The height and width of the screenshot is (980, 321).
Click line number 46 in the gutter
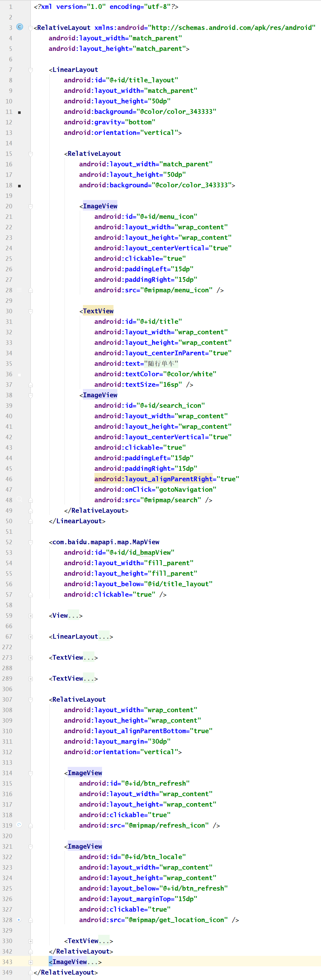9,479
